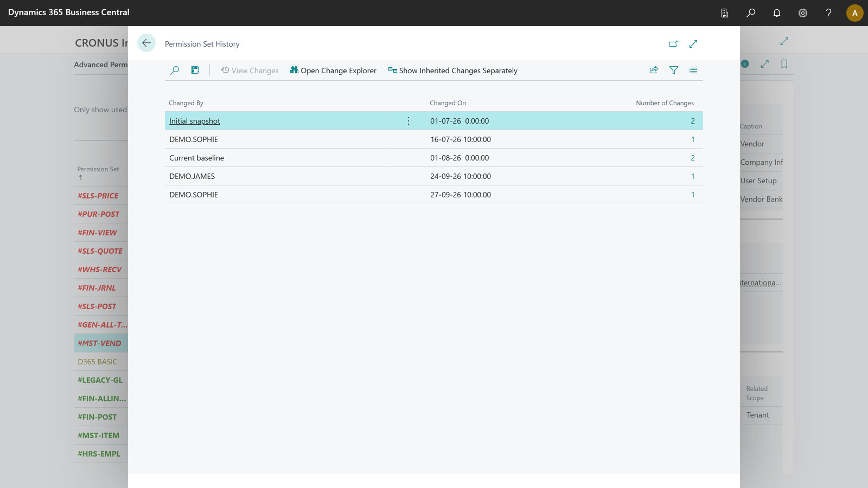Open the settings gear
The height and width of the screenshot is (488, 868).
pos(803,13)
